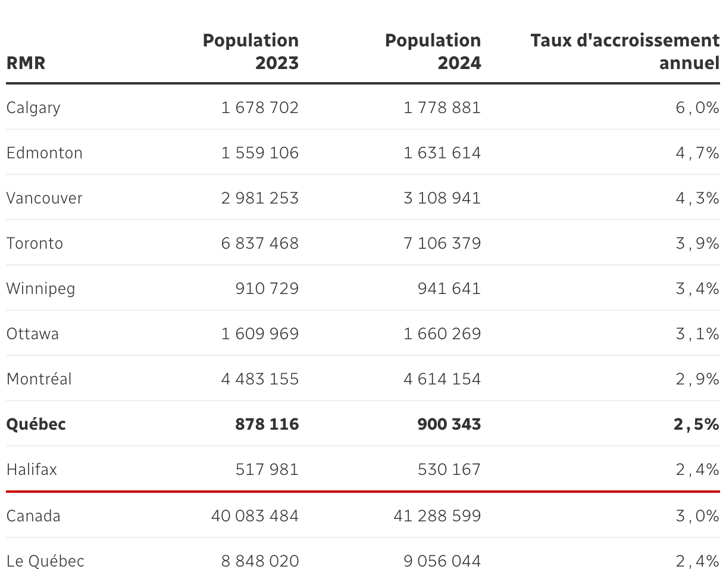Click Montréal's 2023 population 4 483 155
This screenshot has height=588, width=726.
click(260, 379)
